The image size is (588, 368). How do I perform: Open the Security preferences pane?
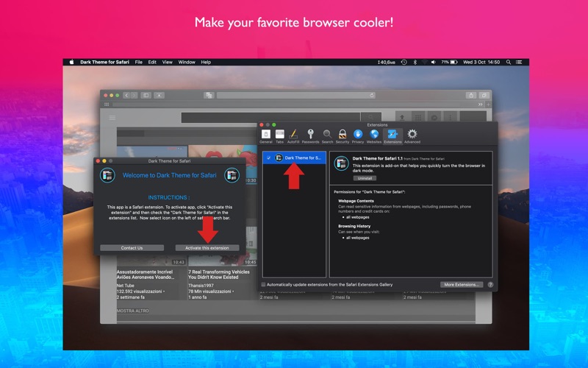click(x=343, y=136)
